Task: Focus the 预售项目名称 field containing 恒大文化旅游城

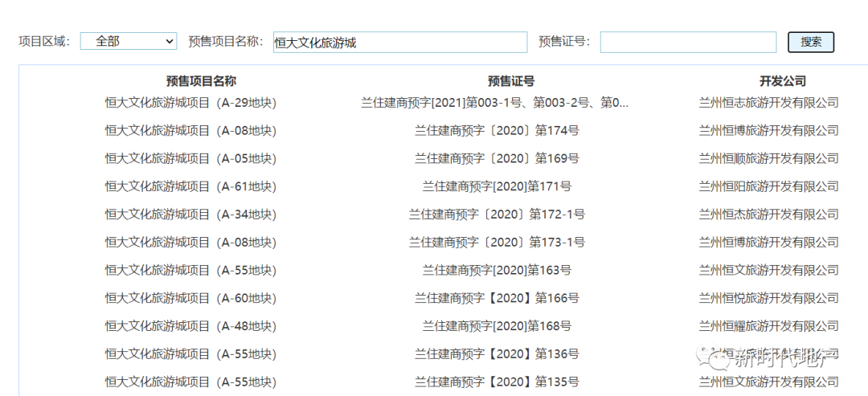Action: (400, 42)
